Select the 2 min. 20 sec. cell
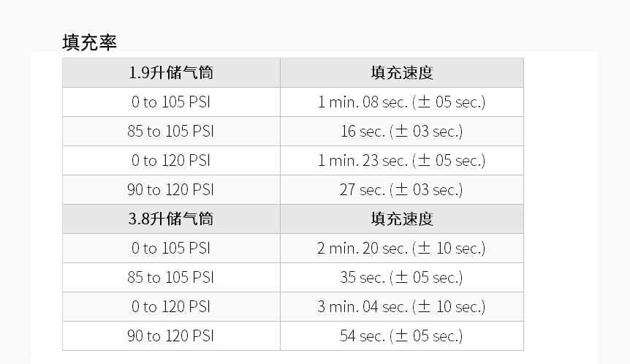The width and height of the screenshot is (630, 364). (x=402, y=249)
